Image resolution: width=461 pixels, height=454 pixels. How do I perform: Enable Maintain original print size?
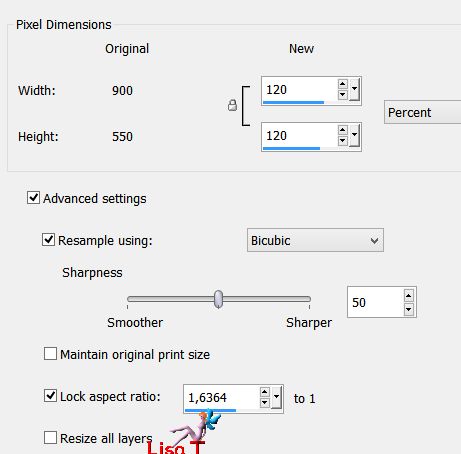pos(50,354)
